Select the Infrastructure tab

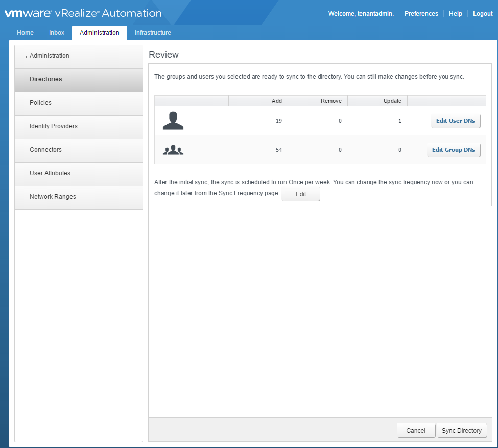153,33
